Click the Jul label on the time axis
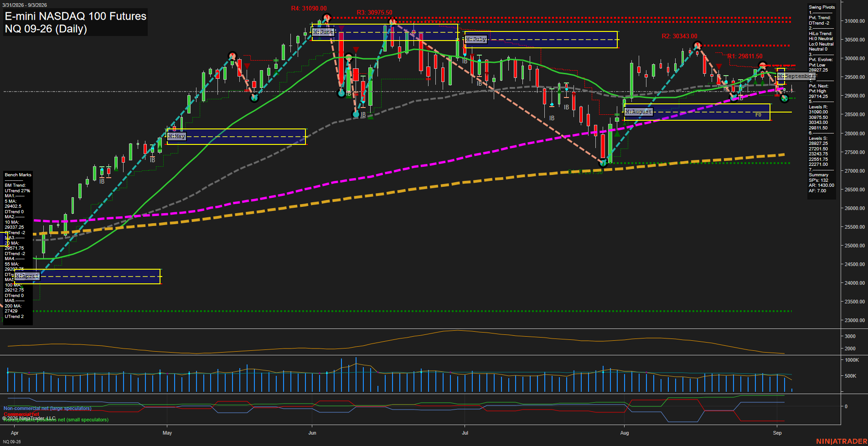Image resolution: width=868 pixels, height=446 pixels. point(465,433)
